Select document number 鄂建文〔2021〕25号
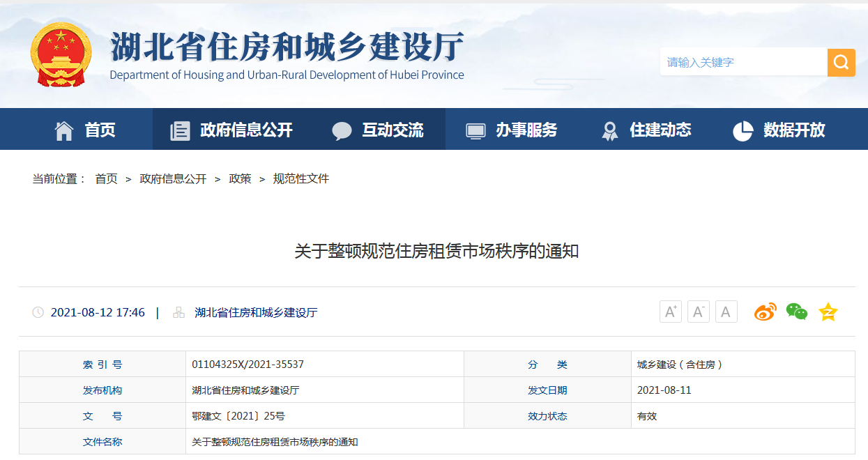 pos(238,416)
